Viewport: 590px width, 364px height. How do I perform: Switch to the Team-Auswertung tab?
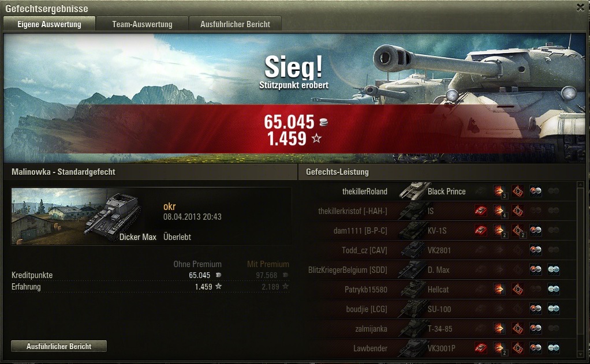click(142, 24)
